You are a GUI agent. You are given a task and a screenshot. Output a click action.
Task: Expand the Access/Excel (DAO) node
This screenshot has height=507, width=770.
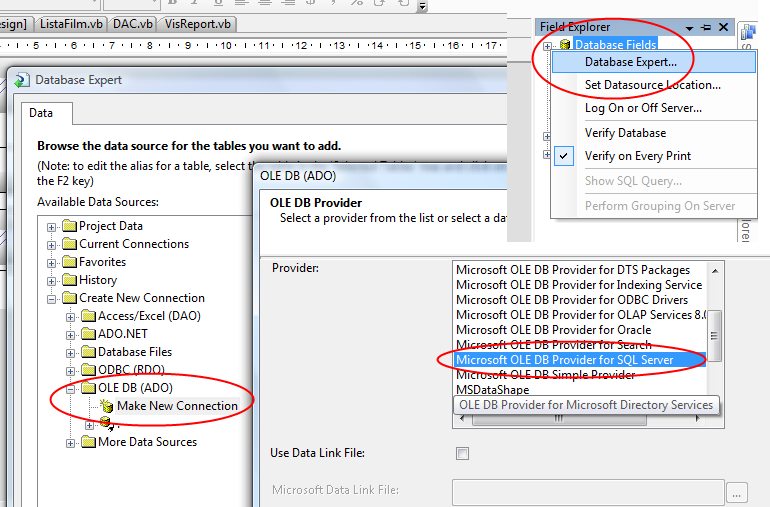70,317
